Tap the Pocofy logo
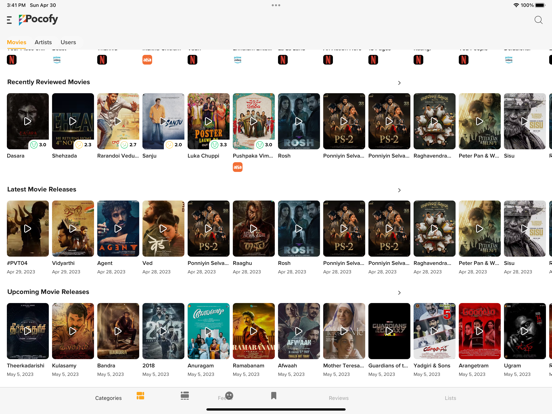Viewport: 552px width, 414px height. click(x=38, y=19)
